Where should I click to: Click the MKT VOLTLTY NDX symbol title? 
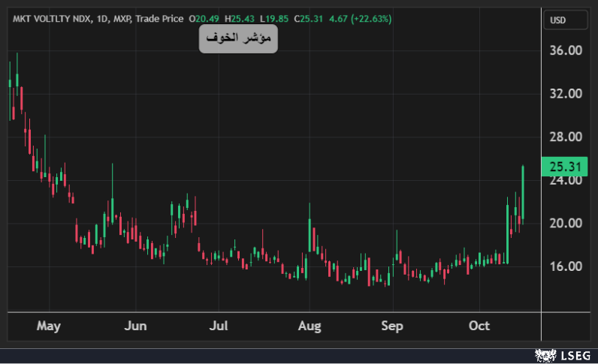tap(50, 19)
